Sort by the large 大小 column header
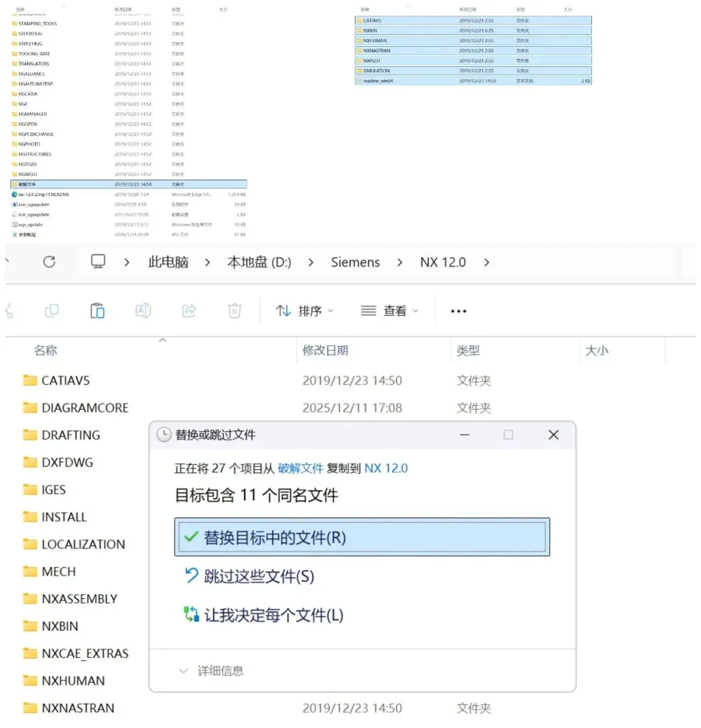 596,351
